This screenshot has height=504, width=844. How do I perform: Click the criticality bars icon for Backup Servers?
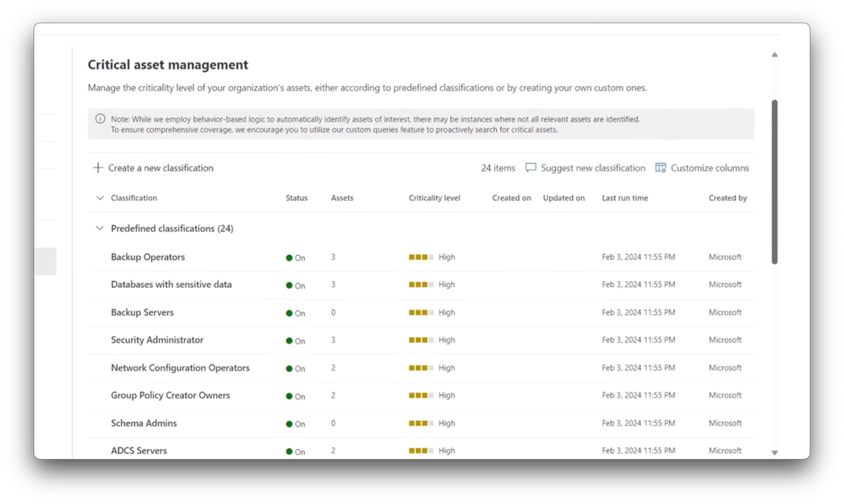coord(421,312)
